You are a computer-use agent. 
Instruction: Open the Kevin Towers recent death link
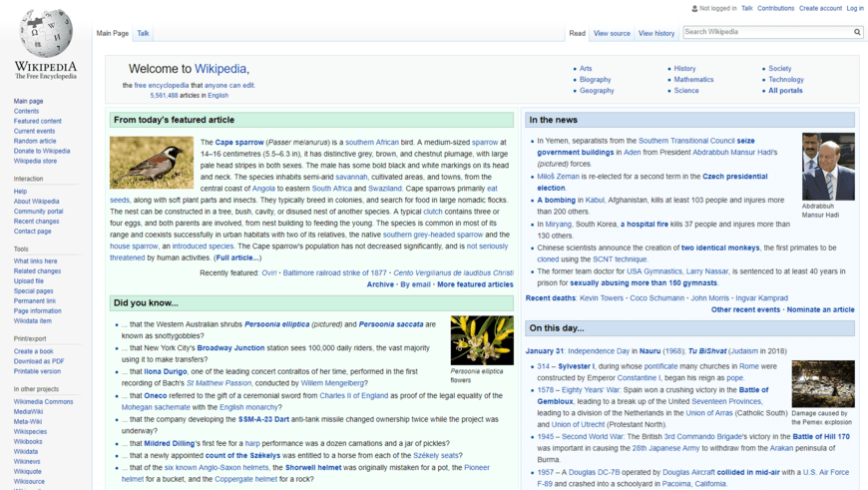point(602,298)
